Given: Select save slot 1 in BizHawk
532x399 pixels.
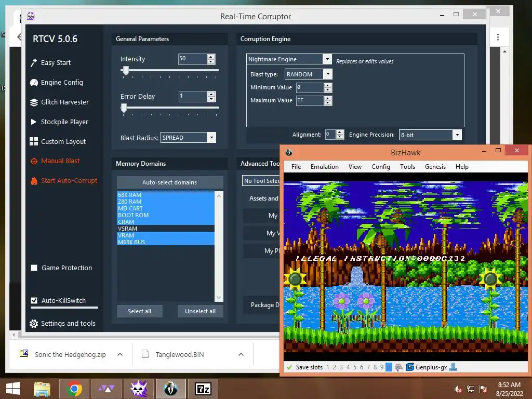Looking at the screenshot, I should [328, 367].
